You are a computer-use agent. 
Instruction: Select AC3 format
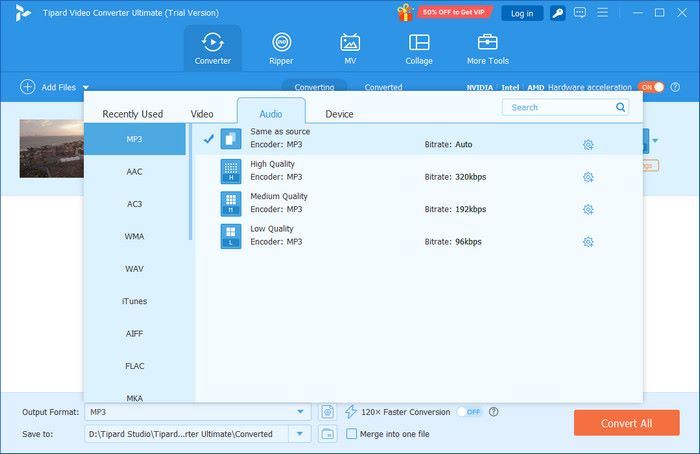pos(135,204)
